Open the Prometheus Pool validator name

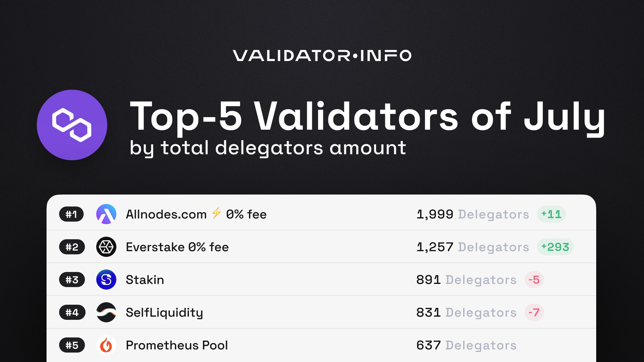[x=177, y=345]
